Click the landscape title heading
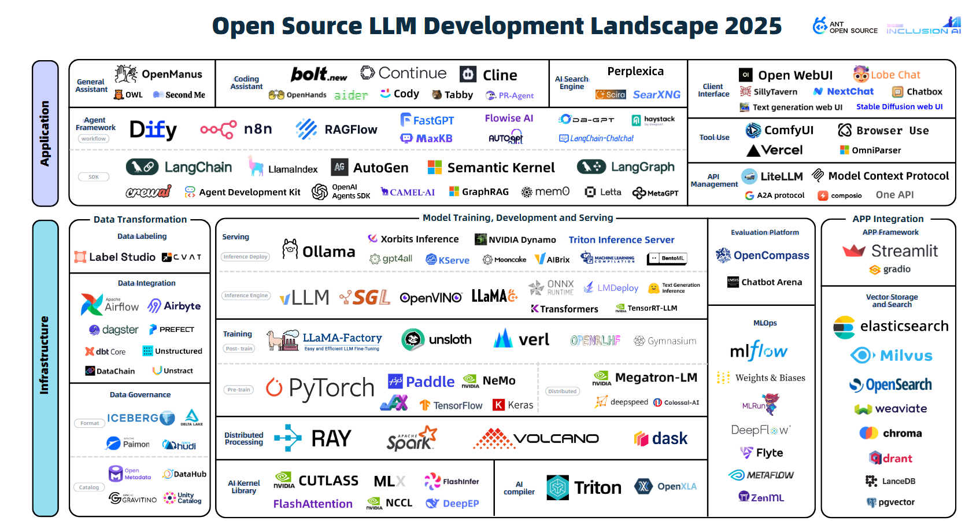 [x=497, y=26]
